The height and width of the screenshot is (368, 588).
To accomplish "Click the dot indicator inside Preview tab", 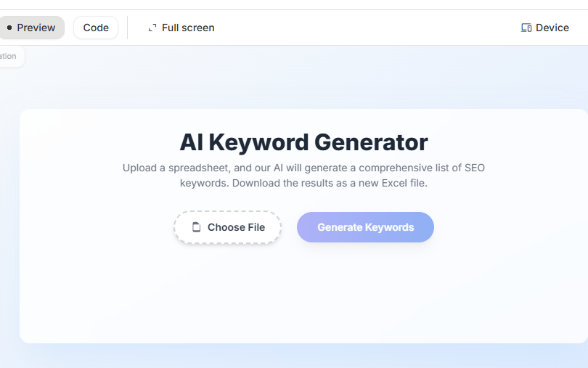I will point(9,28).
